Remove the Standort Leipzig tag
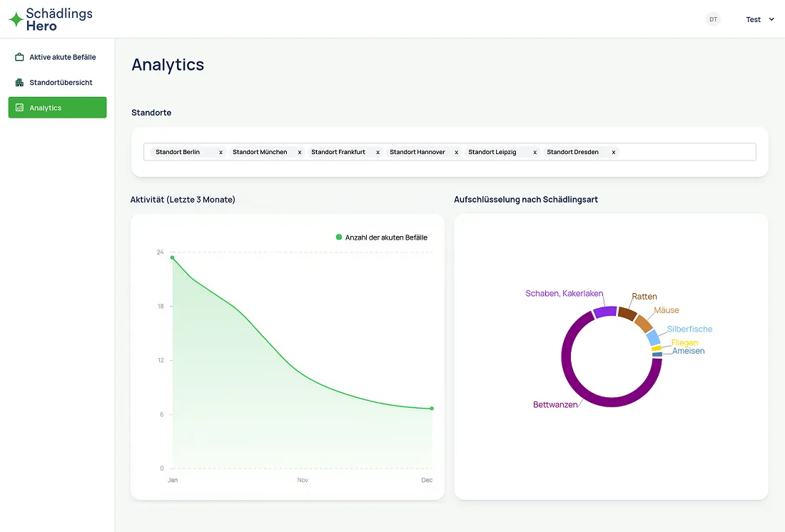Viewport: 785px width, 532px height. pyautogui.click(x=535, y=152)
